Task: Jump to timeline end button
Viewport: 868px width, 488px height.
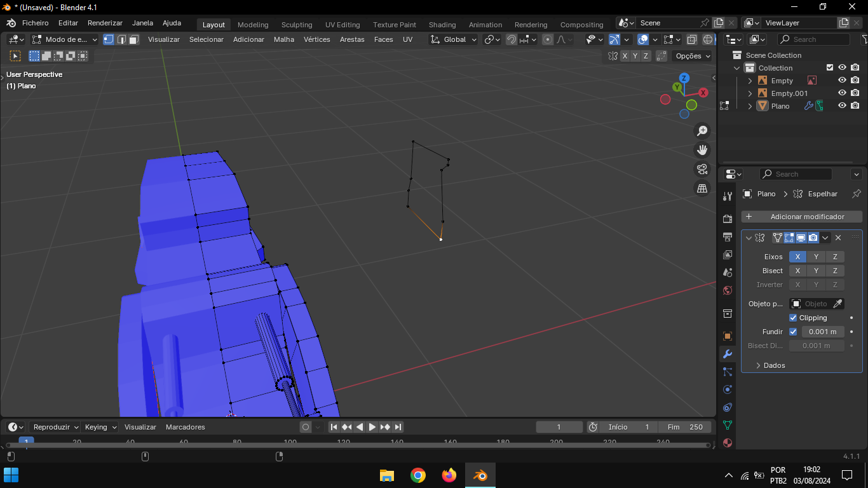Action: tap(398, 427)
